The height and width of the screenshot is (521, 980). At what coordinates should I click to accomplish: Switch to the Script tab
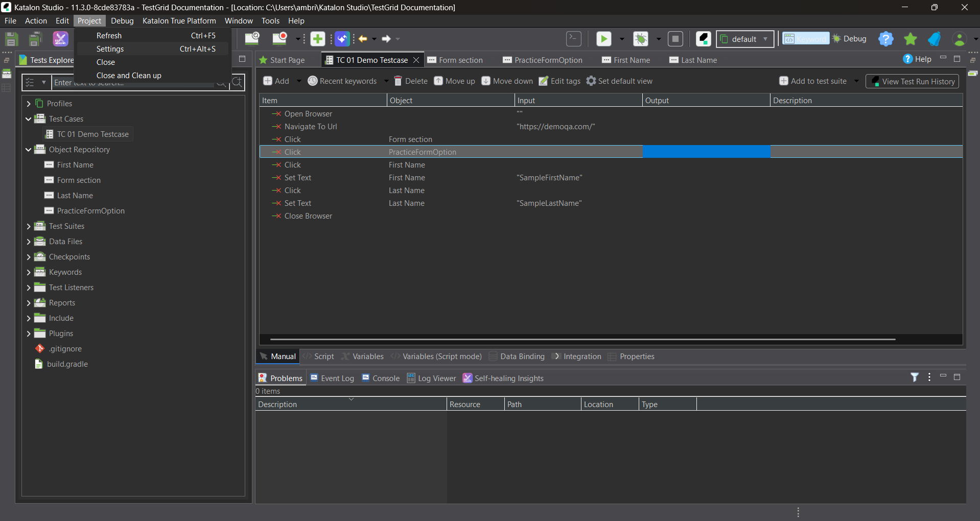(x=318, y=357)
